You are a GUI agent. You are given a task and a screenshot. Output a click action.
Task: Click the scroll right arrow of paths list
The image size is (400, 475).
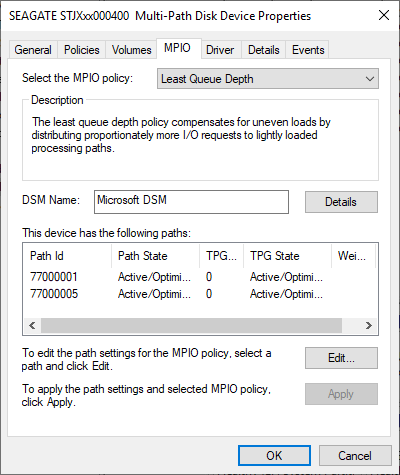point(368,325)
